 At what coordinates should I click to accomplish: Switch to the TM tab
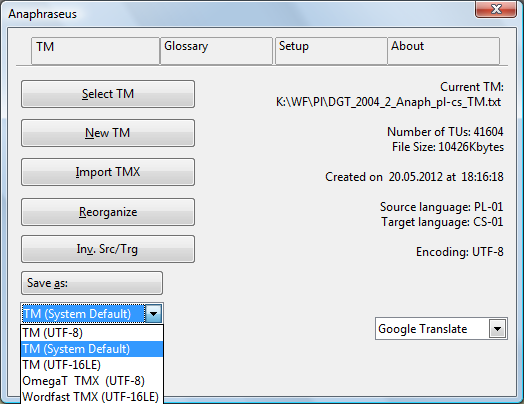[95, 50]
